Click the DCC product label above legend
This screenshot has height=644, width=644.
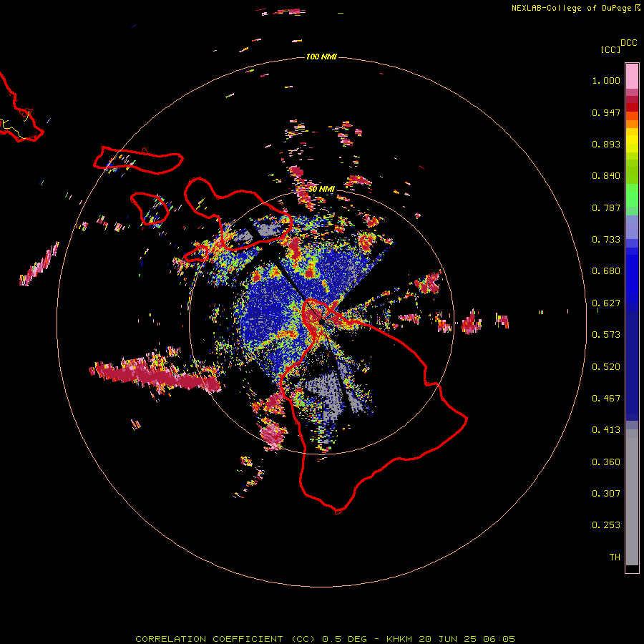tap(628, 43)
